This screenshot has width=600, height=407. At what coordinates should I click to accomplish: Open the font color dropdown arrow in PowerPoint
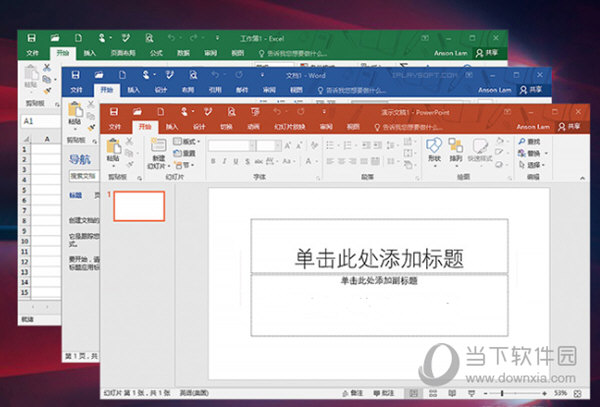316,162
